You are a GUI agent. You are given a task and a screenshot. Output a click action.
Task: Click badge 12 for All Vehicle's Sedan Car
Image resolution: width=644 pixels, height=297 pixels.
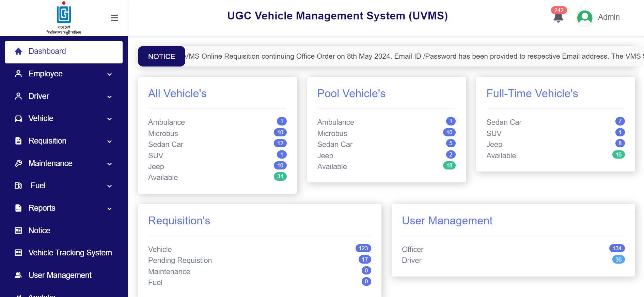tap(280, 144)
